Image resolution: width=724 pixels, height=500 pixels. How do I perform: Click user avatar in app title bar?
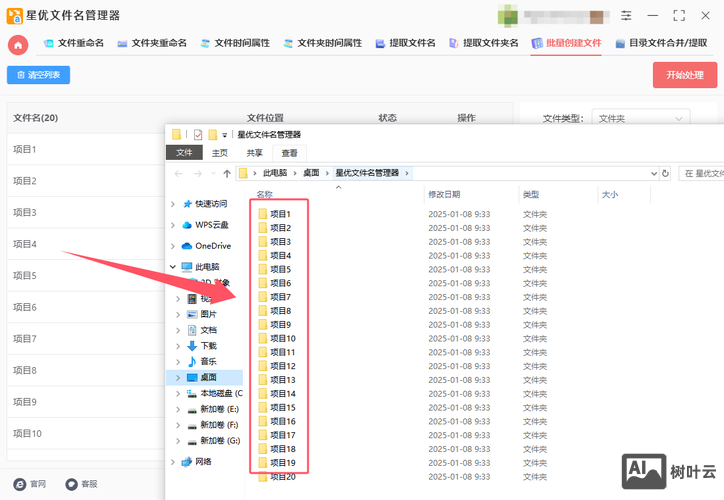point(507,16)
